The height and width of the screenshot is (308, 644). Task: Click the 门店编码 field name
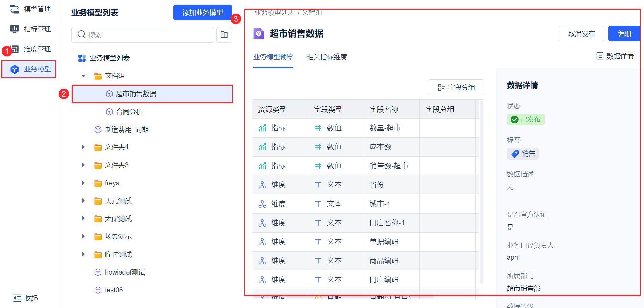click(384, 280)
